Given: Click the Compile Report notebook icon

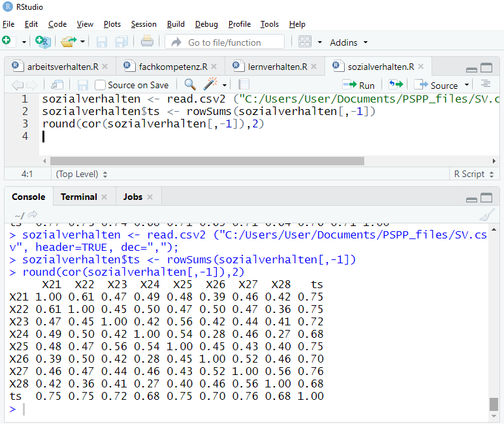Looking at the screenshot, I should click(x=244, y=84).
